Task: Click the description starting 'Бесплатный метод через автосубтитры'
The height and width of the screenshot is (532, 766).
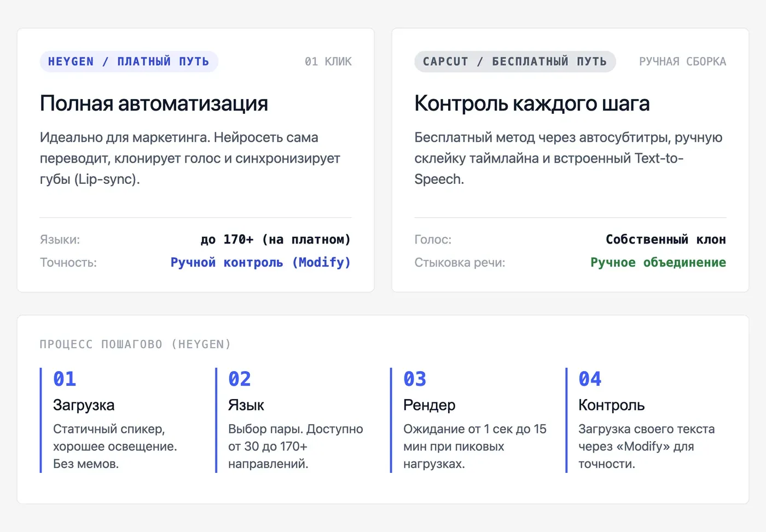Action: coord(568,158)
